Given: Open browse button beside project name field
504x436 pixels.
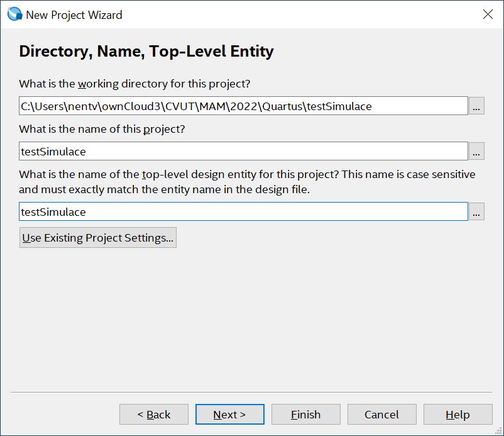Looking at the screenshot, I should [477, 152].
